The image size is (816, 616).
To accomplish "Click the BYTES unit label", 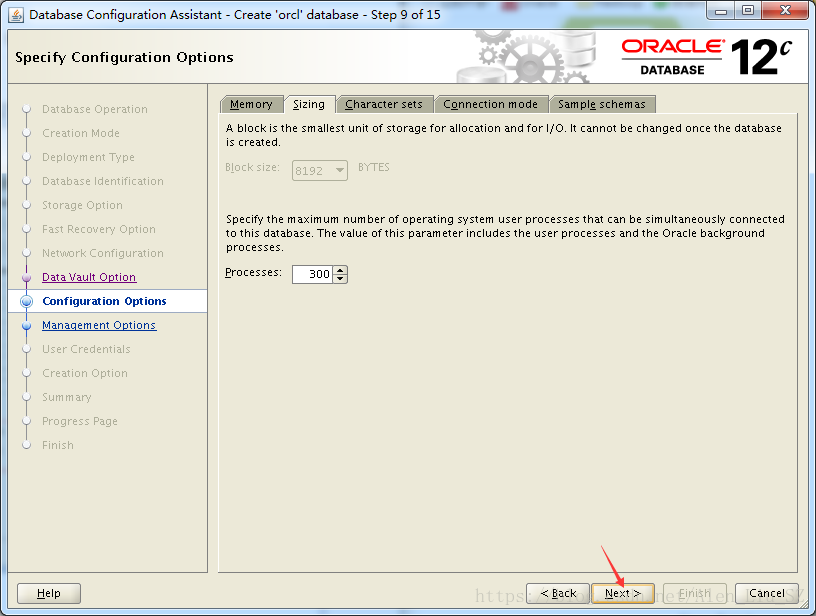I will (x=374, y=168).
